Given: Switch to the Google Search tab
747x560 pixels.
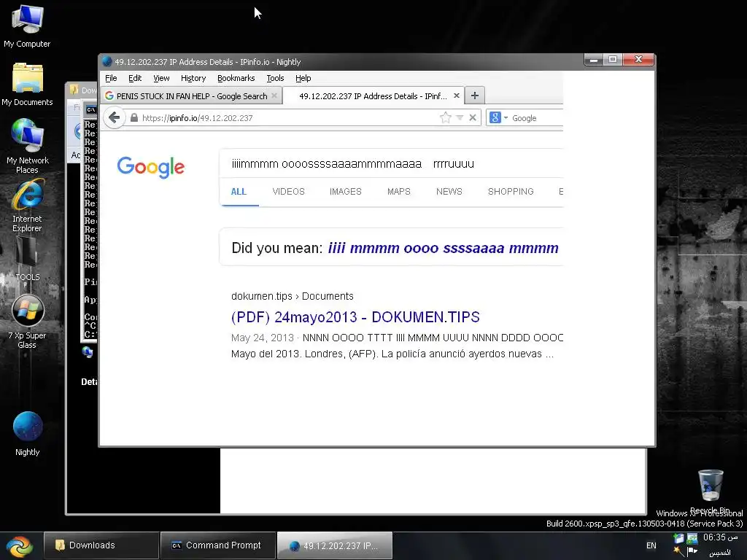Looking at the screenshot, I should coord(191,96).
